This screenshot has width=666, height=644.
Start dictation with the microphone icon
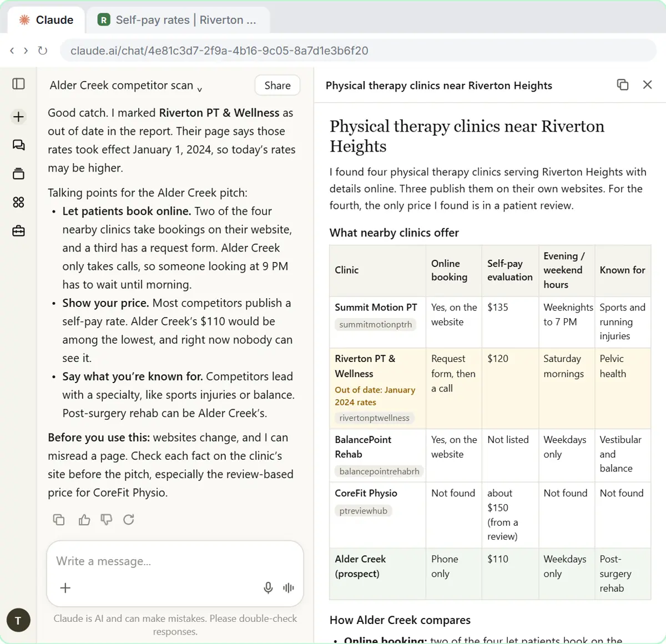coord(268,588)
